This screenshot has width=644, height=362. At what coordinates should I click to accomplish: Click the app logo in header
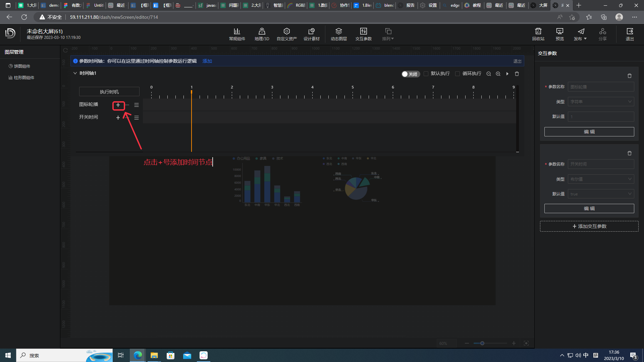[10, 33]
